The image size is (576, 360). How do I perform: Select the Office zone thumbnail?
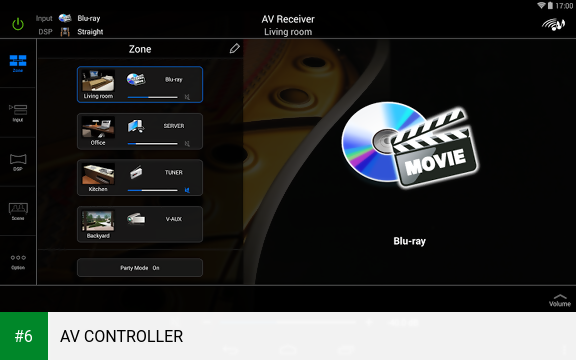[98, 127]
